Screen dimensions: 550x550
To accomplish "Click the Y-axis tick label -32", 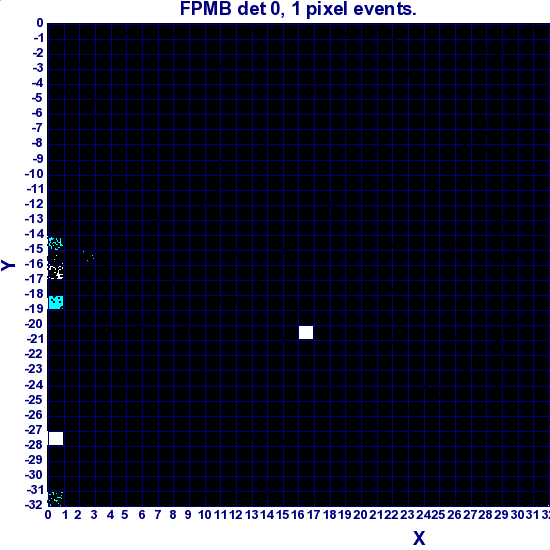I will tap(34, 505).
